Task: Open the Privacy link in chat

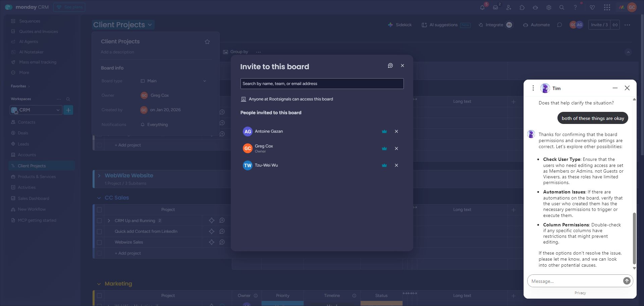Action: pos(580,293)
